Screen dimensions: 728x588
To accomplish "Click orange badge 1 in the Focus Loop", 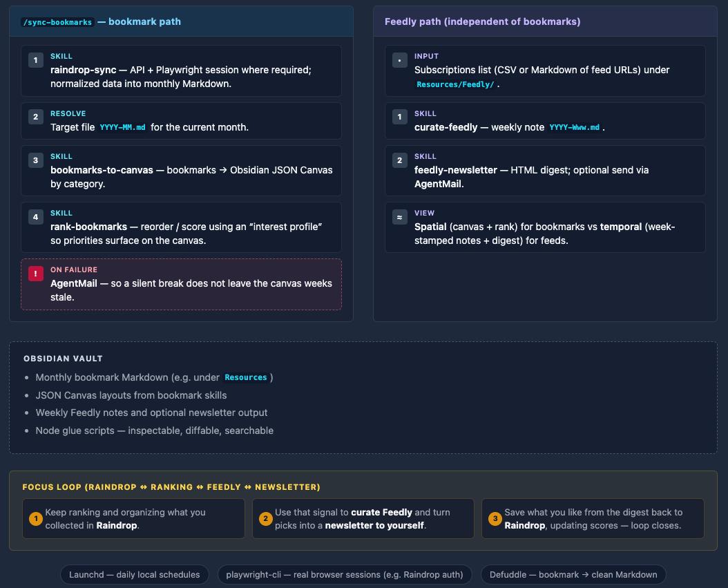I will click(36, 519).
